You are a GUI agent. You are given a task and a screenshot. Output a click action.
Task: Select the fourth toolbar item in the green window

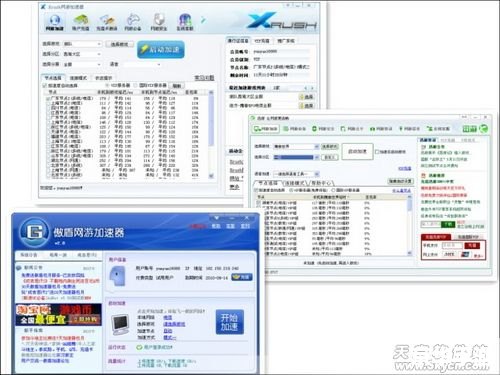(x=352, y=129)
